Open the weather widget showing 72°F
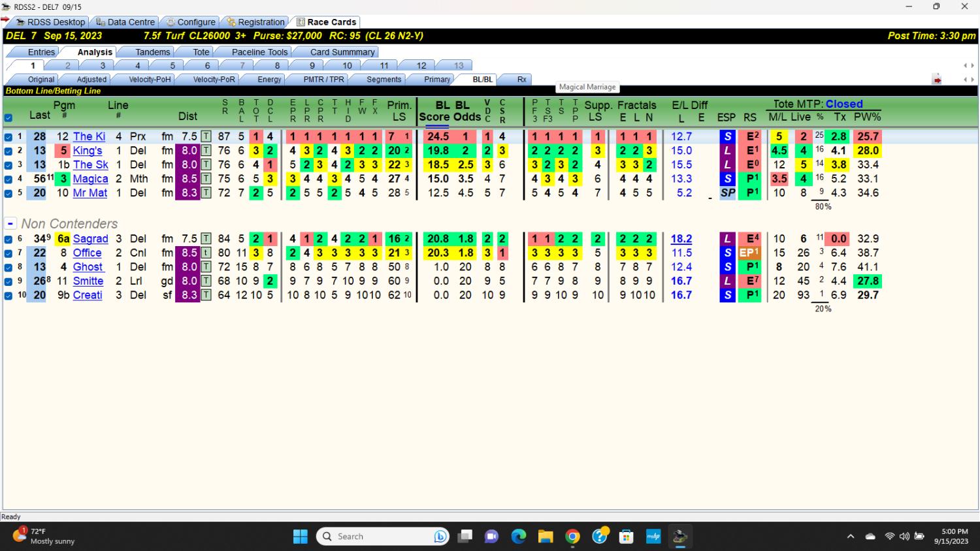980x551 pixels. tap(44, 537)
